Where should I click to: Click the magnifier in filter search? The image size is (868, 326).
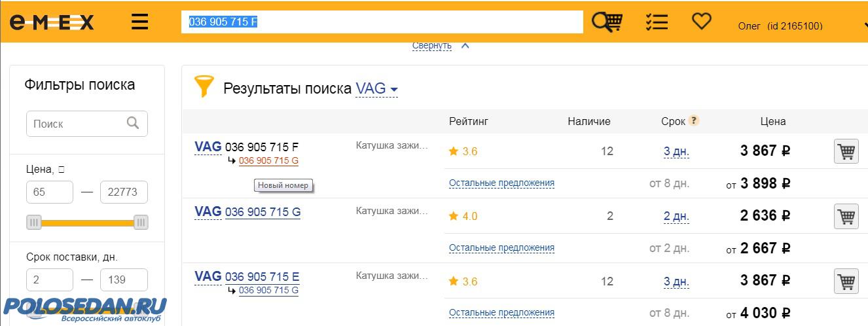click(133, 123)
